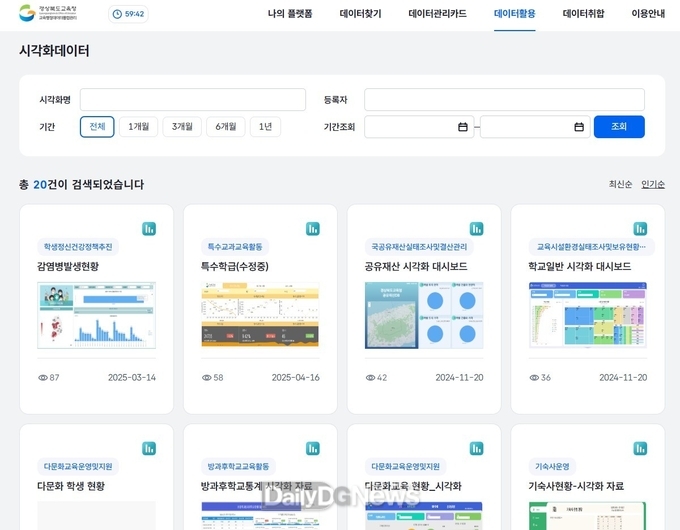Screen dimensions: 680x530
Task: Click chart icon on 공유재산 시각화 대시보드 card
Action: point(477,229)
